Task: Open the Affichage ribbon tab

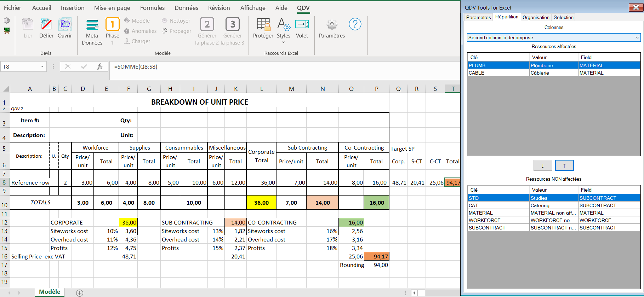Action: tap(253, 8)
